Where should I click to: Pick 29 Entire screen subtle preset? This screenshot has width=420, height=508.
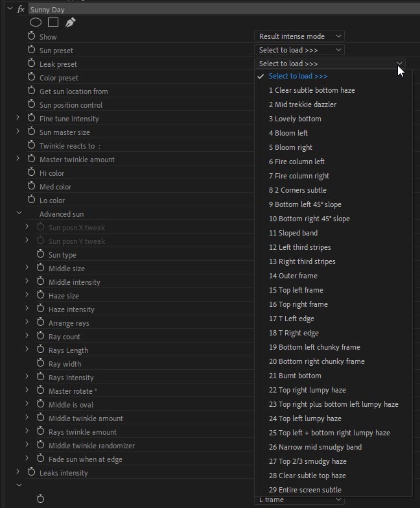305,490
